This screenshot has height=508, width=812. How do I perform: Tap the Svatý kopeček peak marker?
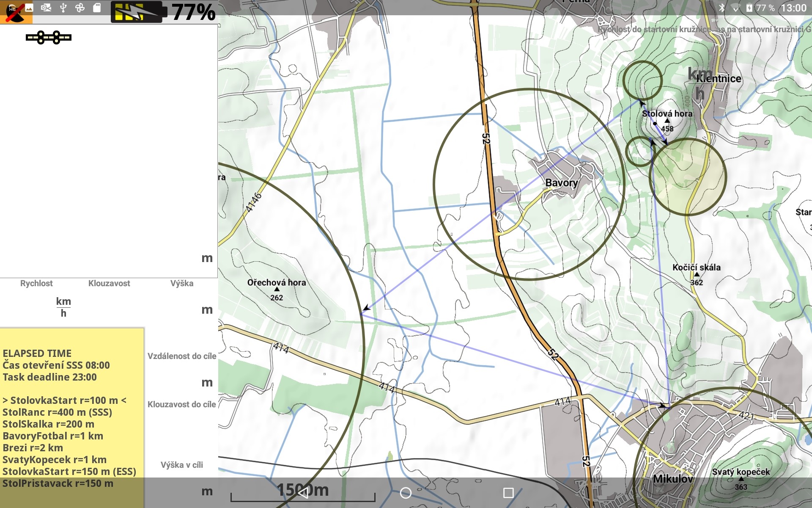[741, 479]
